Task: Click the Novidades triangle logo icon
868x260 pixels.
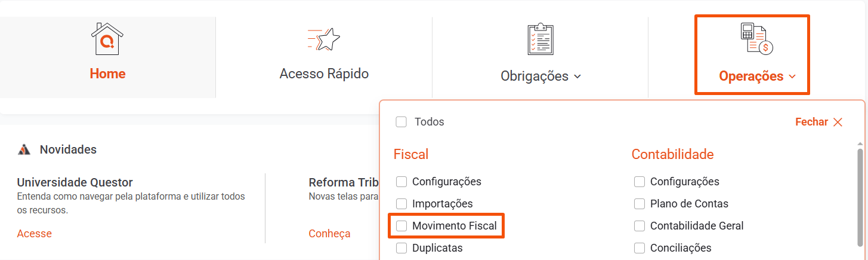Action: click(x=24, y=149)
